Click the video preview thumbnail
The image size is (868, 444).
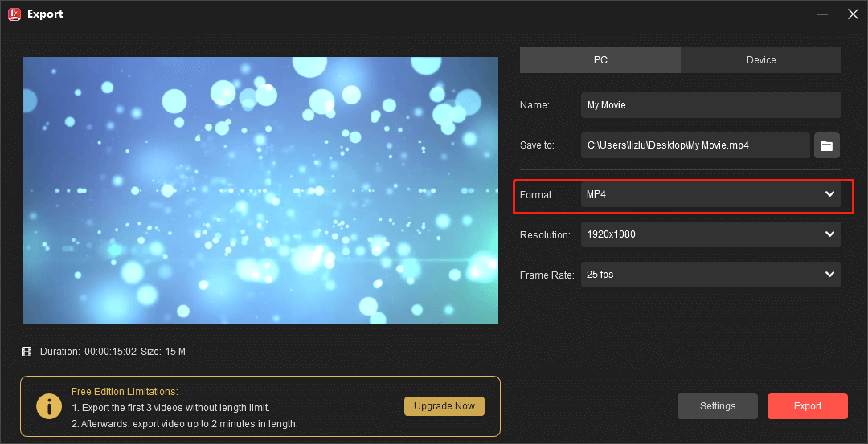(x=260, y=191)
